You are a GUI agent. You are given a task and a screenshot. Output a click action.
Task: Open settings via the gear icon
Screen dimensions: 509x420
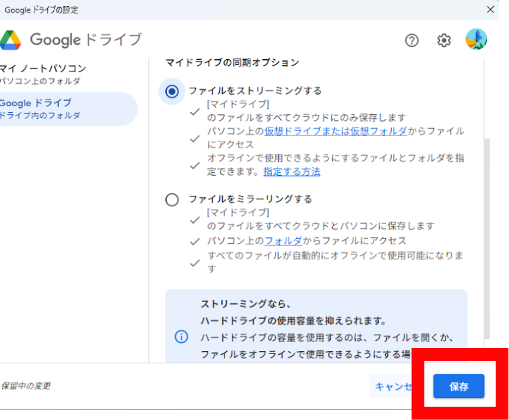coord(444,40)
